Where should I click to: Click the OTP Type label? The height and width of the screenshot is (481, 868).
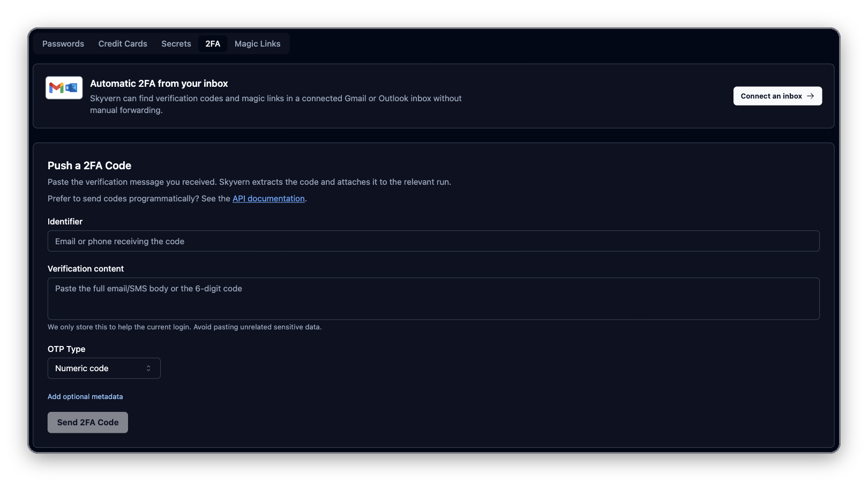coord(66,349)
